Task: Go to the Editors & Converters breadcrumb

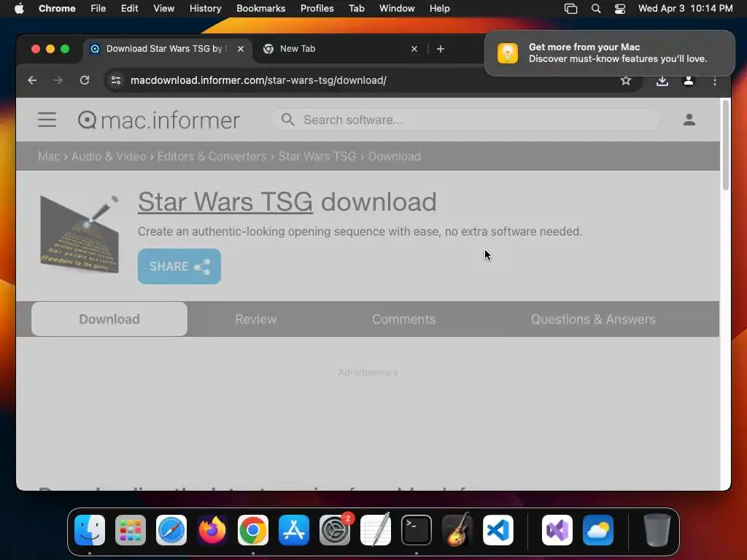Action: (212, 156)
